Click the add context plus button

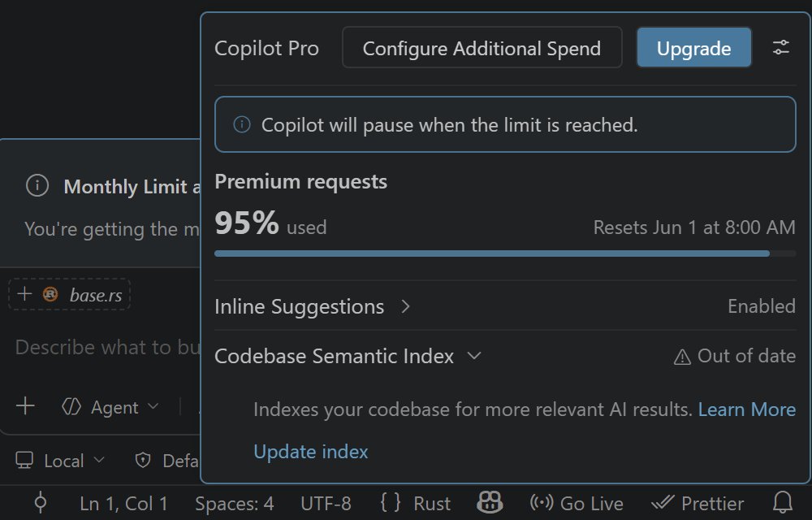[x=25, y=406]
